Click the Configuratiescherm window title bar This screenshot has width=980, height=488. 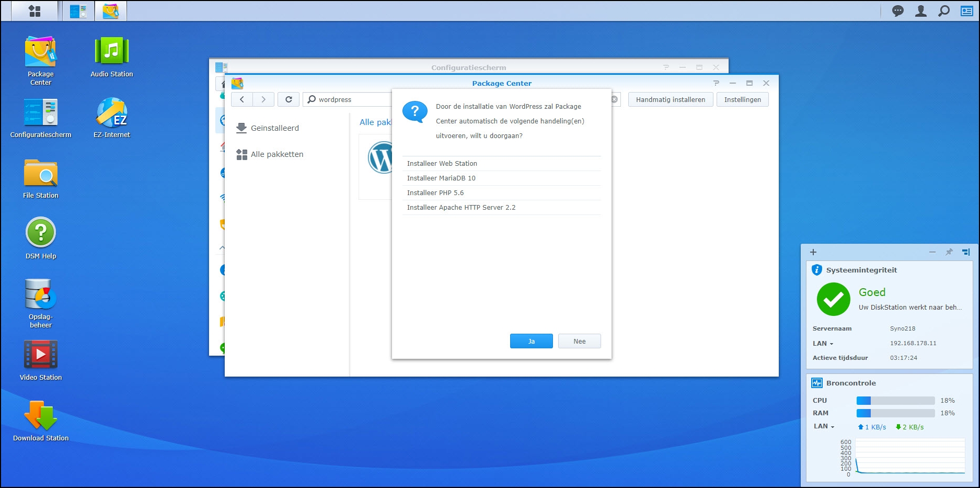click(468, 67)
